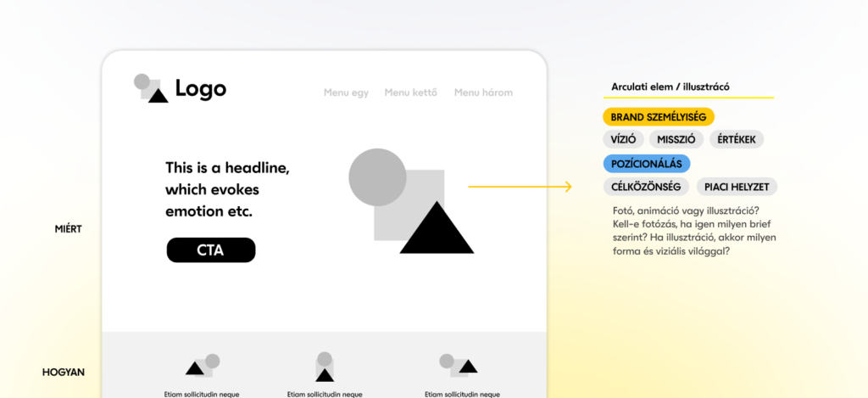Click the middle feature icon in gray section
Screen dimensions: 868x398
325,366
